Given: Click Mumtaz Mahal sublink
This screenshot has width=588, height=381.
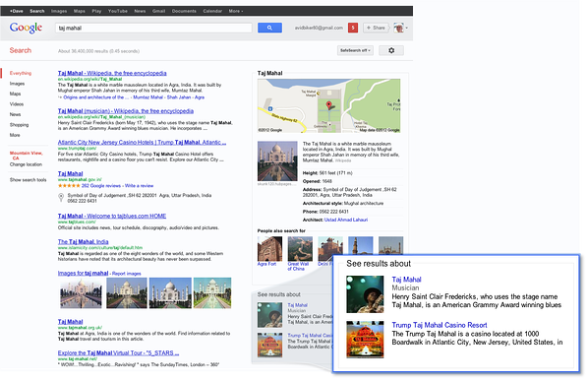Looking at the screenshot, I should [148, 97].
